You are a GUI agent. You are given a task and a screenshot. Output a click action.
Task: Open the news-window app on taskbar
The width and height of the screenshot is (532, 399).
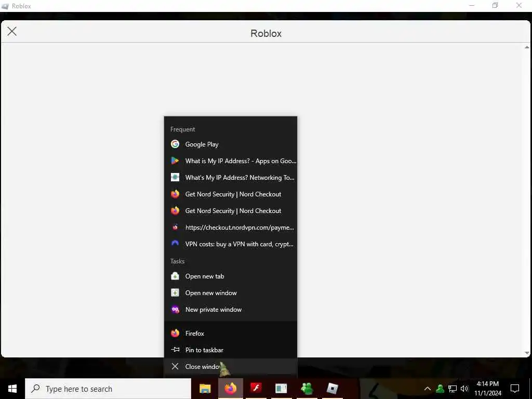click(281, 389)
